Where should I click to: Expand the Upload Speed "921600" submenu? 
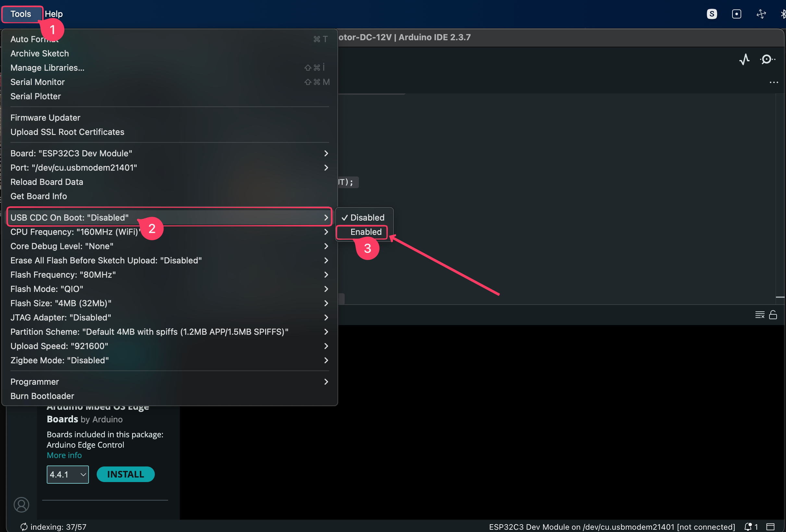click(x=169, y=346)
